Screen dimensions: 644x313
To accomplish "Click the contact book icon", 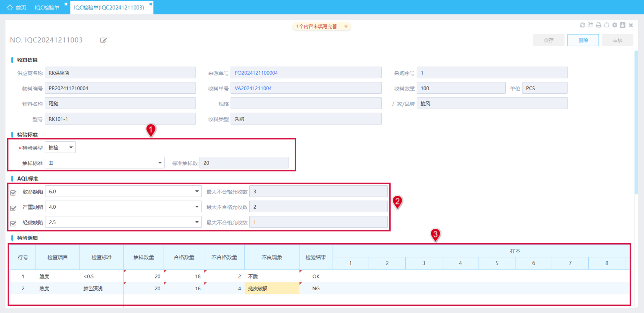I will pyautogui.click(x=623, y=25).
